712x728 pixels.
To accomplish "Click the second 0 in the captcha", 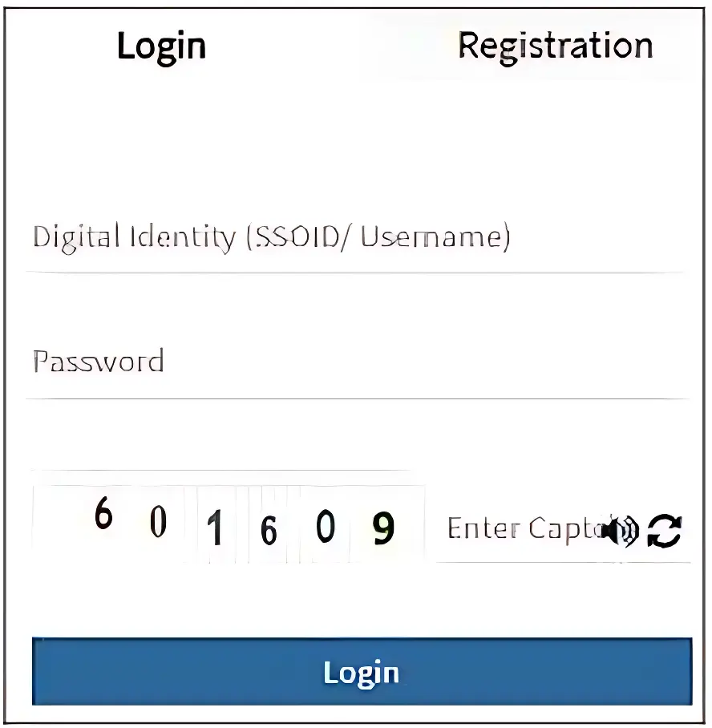I will [x=325, y=528].
